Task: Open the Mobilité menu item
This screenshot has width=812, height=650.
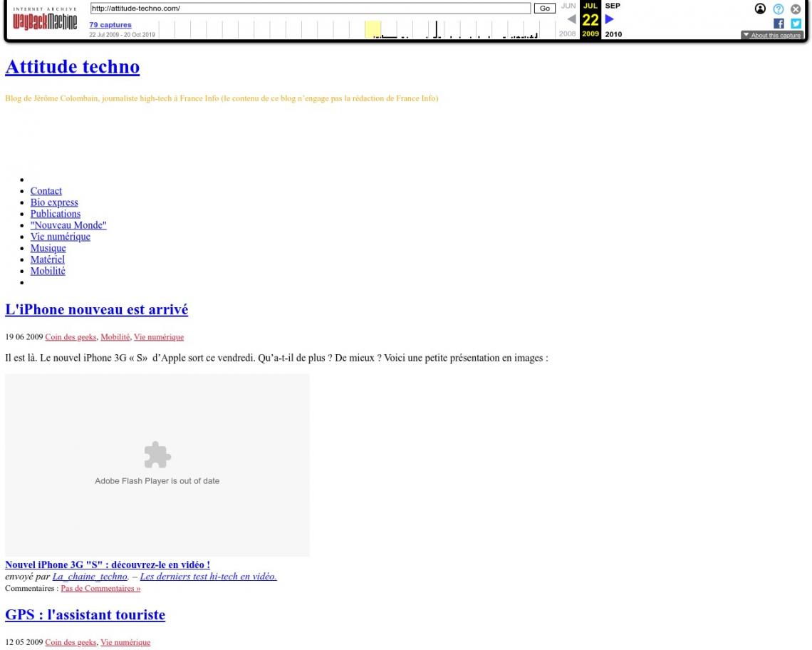Action: [48, 271]
